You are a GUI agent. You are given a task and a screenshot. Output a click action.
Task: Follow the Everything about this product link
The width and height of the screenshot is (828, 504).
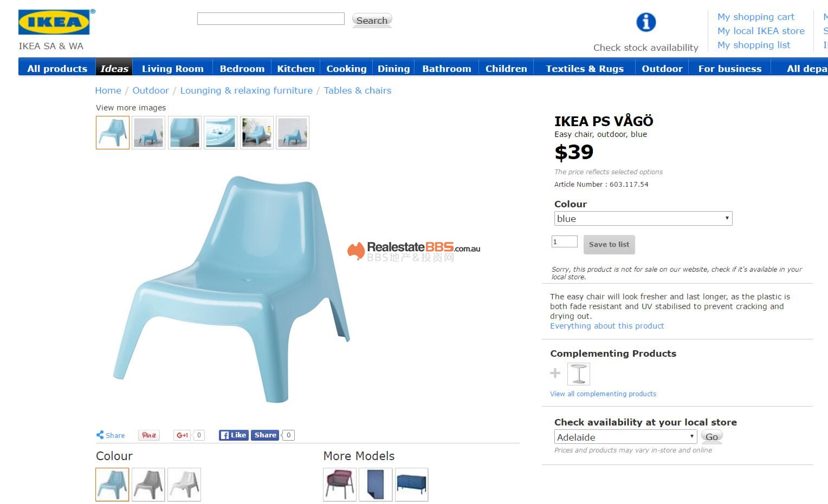tap(607, 326)
